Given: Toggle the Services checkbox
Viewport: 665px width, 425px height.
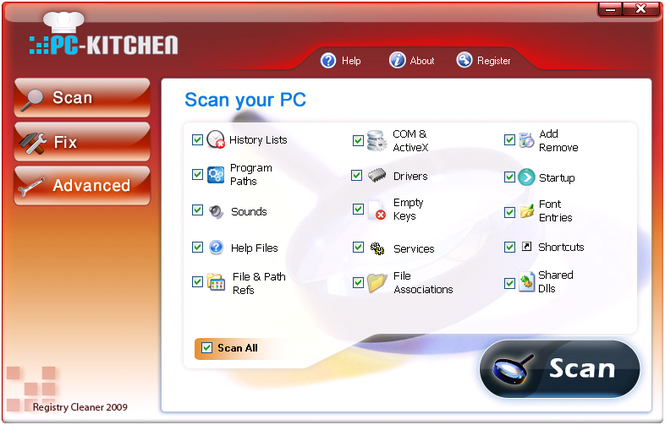Looking at the screenshot, I should (358, 247).
